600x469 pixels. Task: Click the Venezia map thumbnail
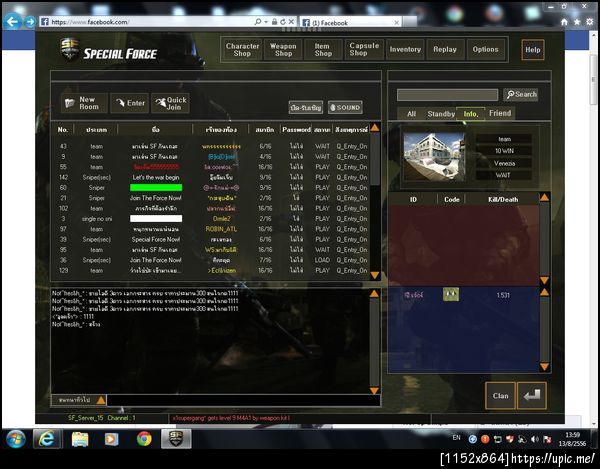pyautogui.click(x=434, y=157)
